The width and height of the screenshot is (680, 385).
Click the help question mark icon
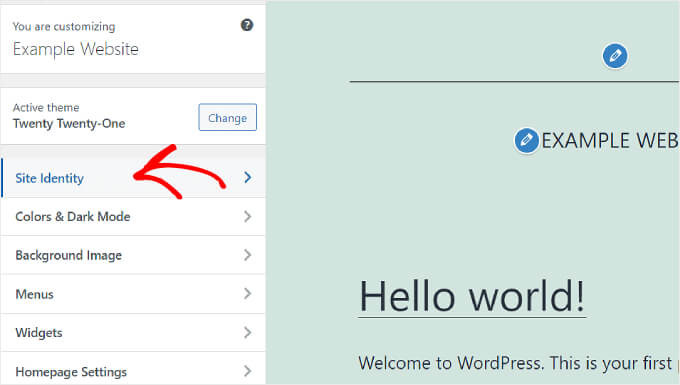click(247, 25)
